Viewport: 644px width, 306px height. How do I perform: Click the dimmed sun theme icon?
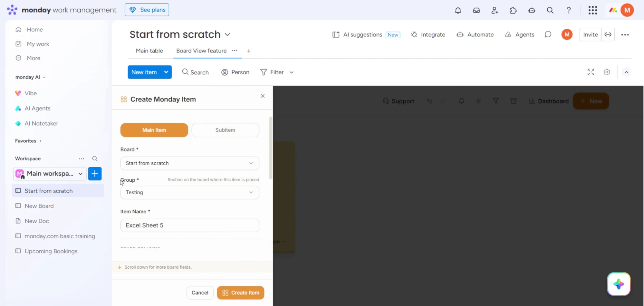(479, 101)
